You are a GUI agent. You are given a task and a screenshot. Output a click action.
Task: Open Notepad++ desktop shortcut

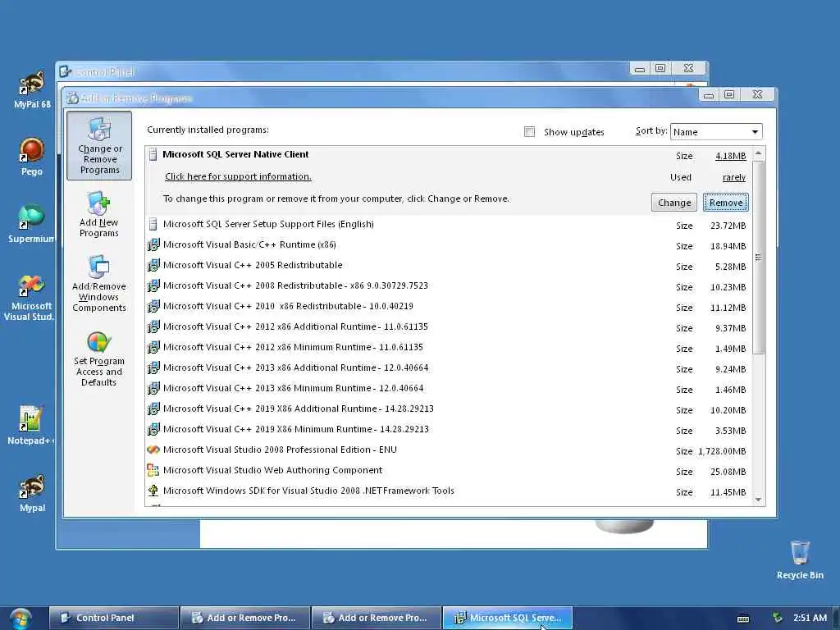coord(30,426)
